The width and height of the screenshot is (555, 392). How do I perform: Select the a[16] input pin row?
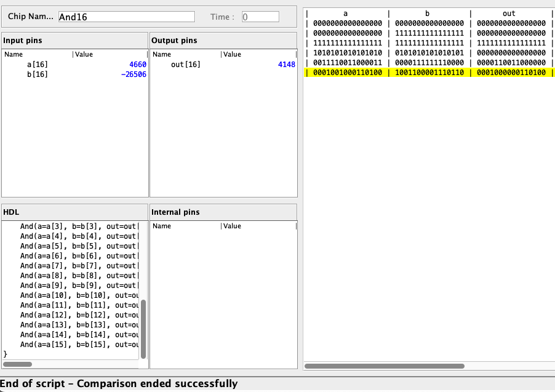pos(74,65)
